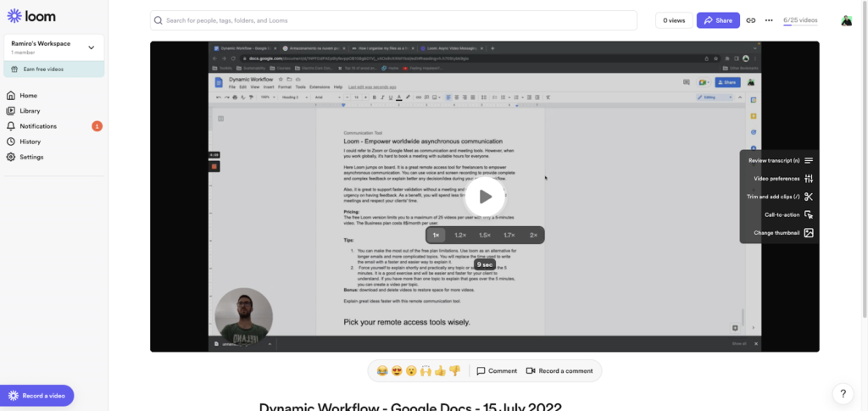Open the help question mark button
The width and height of the screenshot is (868, 411).
coord(843,394)
